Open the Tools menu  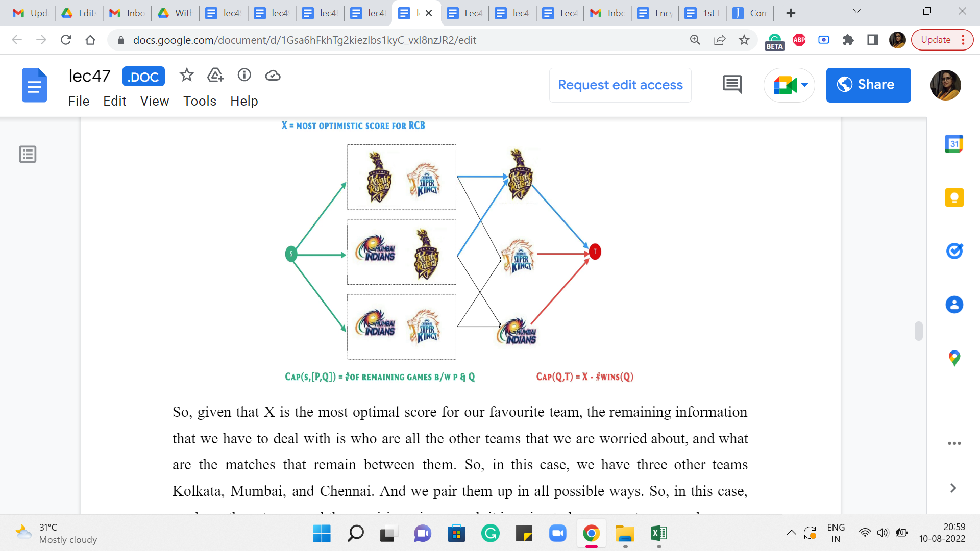click(200, 101)
